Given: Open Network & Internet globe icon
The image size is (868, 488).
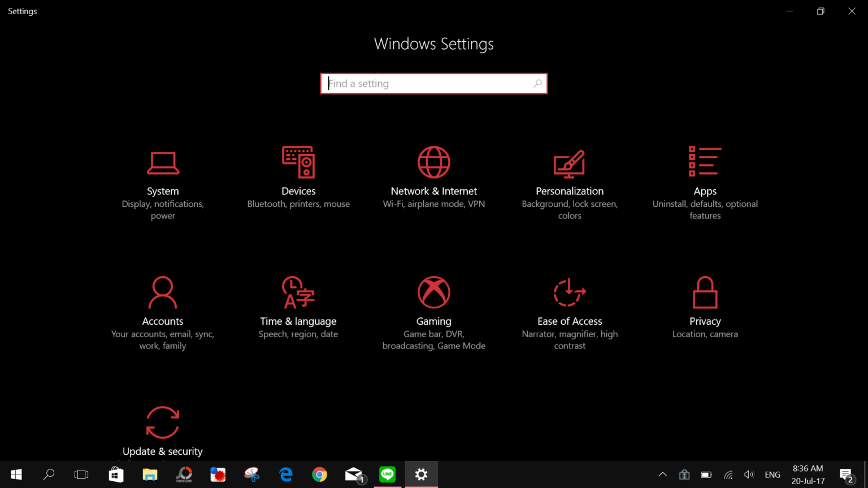Looking at the screenshot, I should pos(434,162).
